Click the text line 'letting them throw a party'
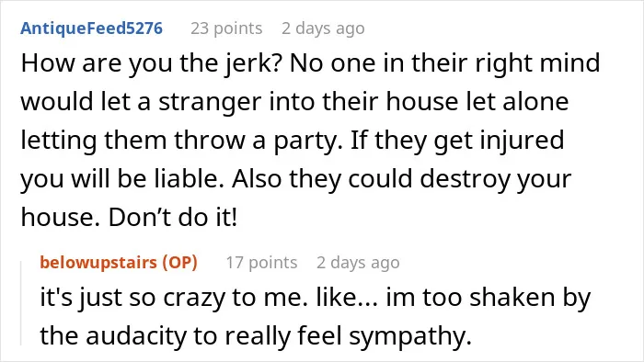This screenshot has width=644, height=362. tap(181, 141)
